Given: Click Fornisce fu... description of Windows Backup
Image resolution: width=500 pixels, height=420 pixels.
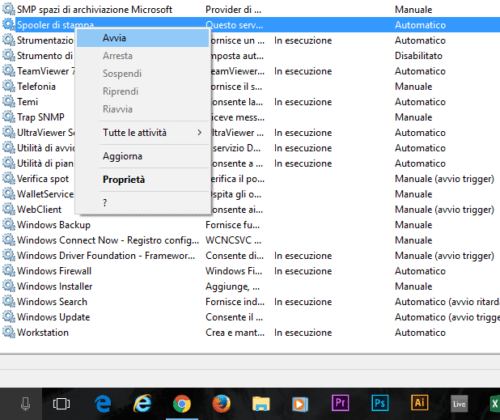Looking at the screenshot, I should pyautogui.click(x=232, y=225).
